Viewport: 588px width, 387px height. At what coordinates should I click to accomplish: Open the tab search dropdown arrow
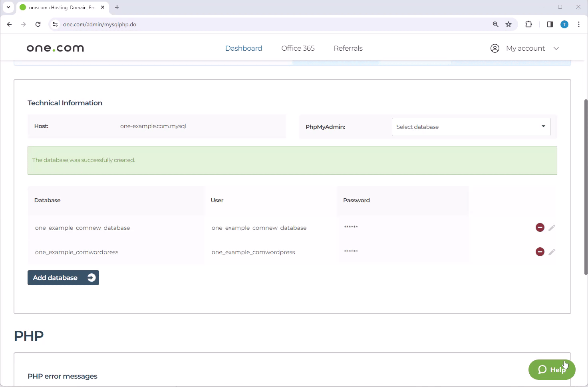coord(8,7)
